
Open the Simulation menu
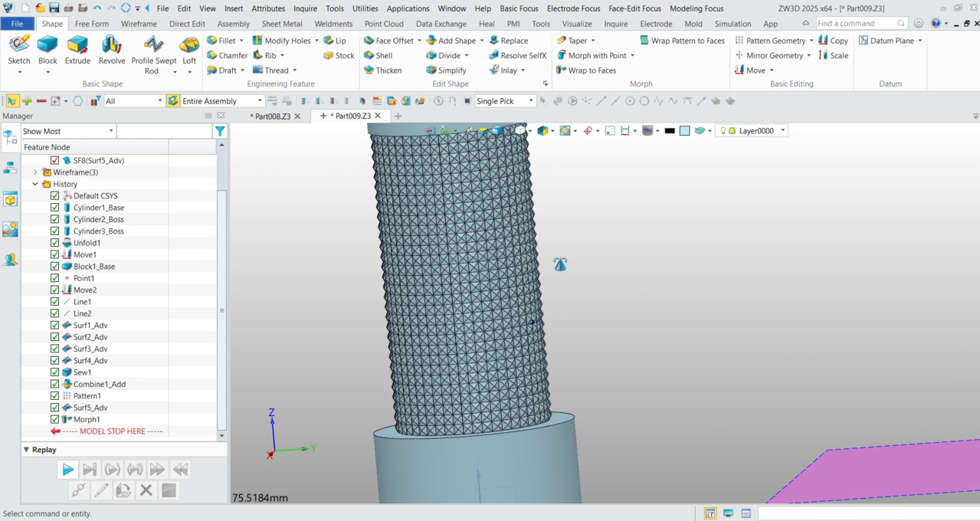(732, 23)
